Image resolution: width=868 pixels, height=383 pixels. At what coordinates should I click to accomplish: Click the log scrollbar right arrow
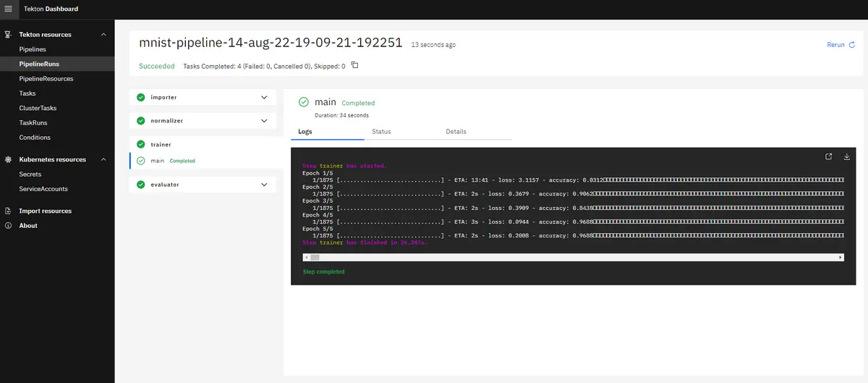[840, 257]
